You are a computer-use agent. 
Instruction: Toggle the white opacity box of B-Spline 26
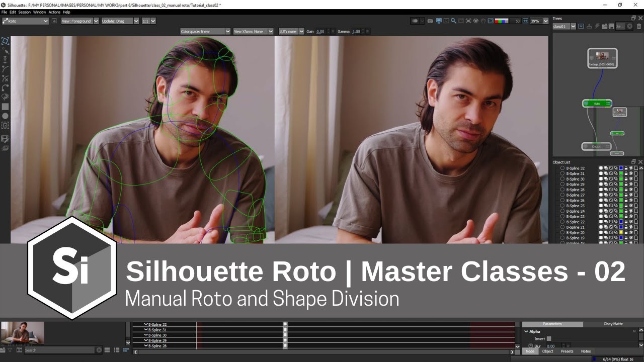click(601, 200)
